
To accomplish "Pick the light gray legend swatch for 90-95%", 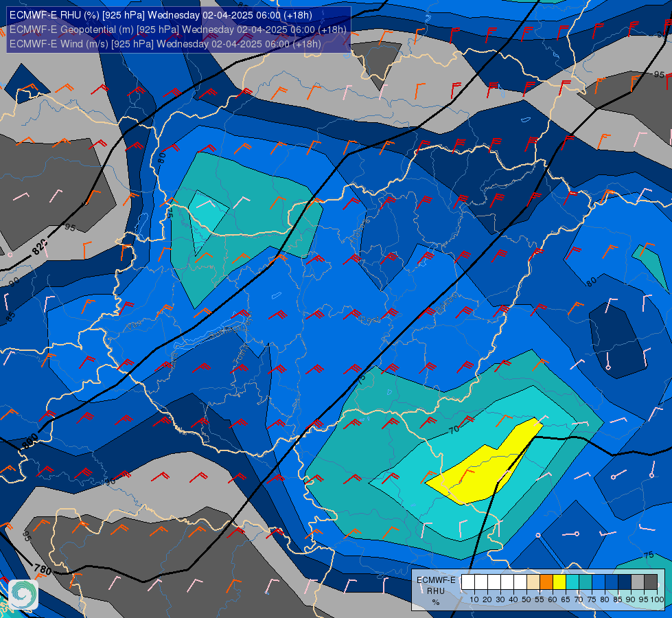I will coord(638,582).
